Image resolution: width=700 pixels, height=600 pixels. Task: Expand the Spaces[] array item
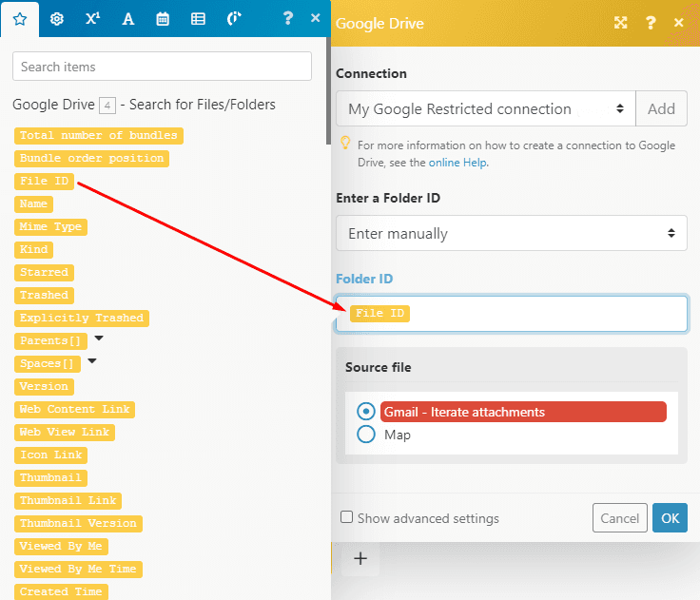click(92, 362)
